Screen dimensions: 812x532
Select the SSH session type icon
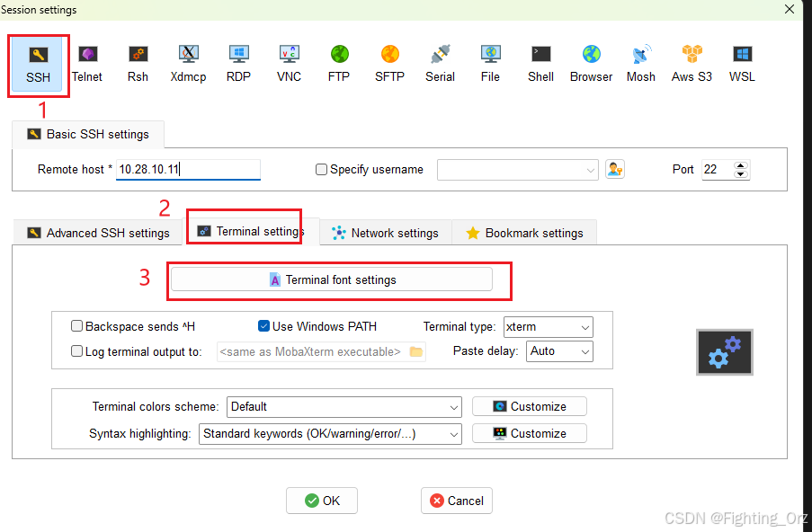point(37,63)
